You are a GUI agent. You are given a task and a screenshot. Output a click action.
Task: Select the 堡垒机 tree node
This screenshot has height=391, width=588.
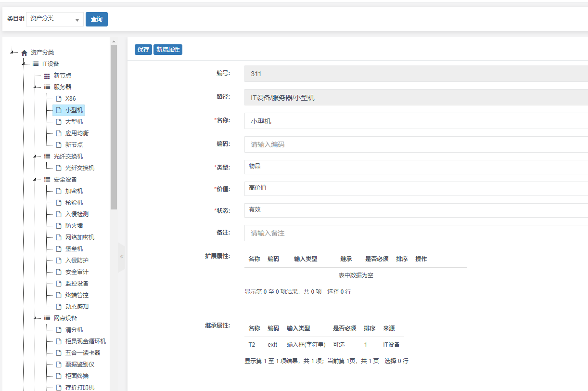[x=74, y=249]
